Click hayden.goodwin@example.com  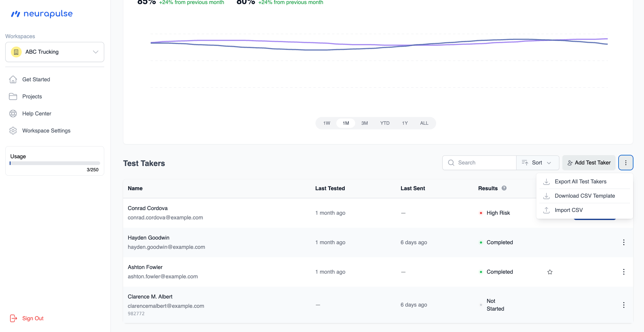pos(166,247)
